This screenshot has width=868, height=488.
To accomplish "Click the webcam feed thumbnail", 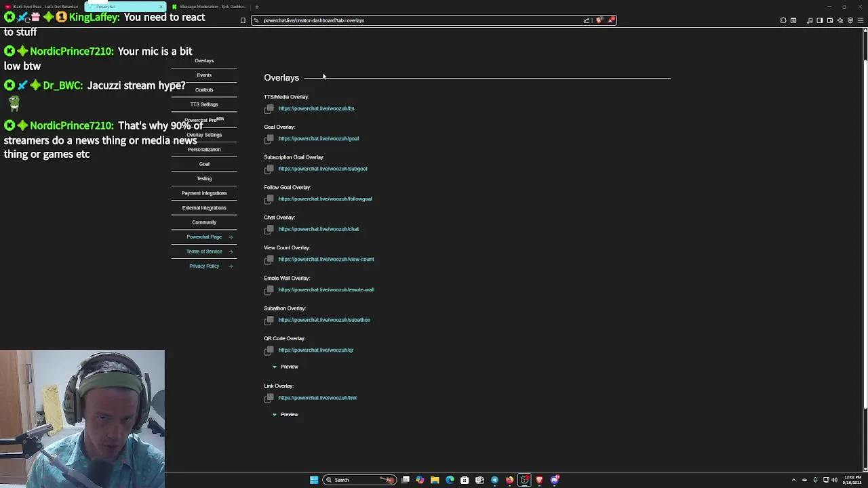I will coord(82,418).
